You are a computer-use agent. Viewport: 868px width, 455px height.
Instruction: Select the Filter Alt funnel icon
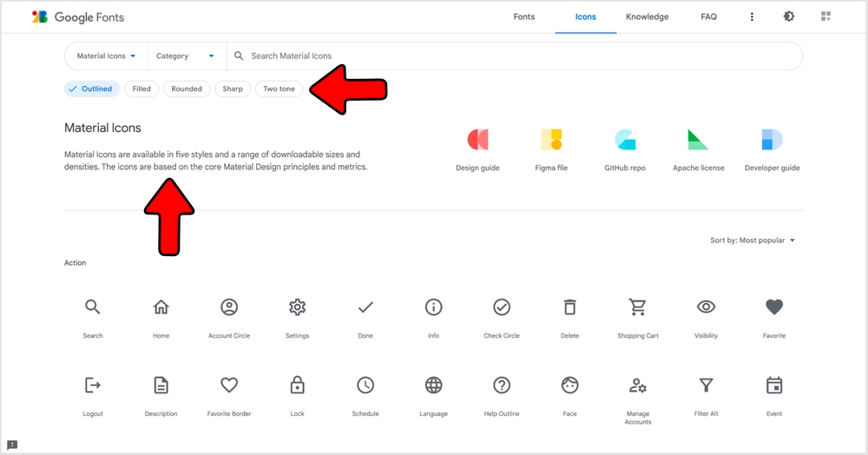click(x=706, y=385)
